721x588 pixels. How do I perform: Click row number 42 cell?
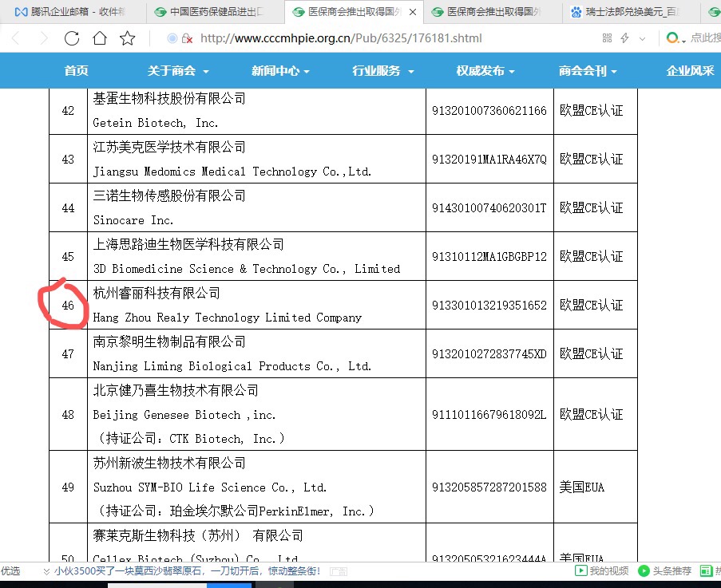(x=68, y=111)
